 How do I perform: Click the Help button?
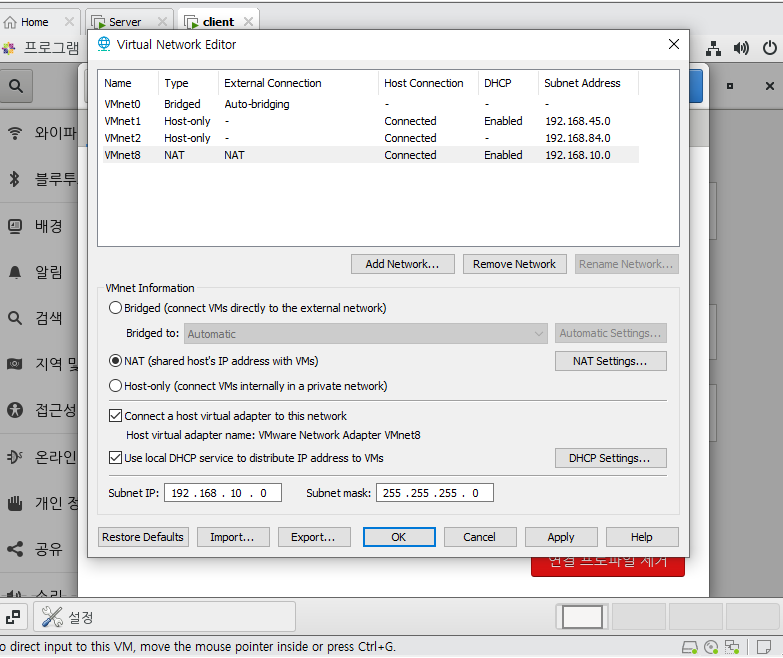click(642, 537)
